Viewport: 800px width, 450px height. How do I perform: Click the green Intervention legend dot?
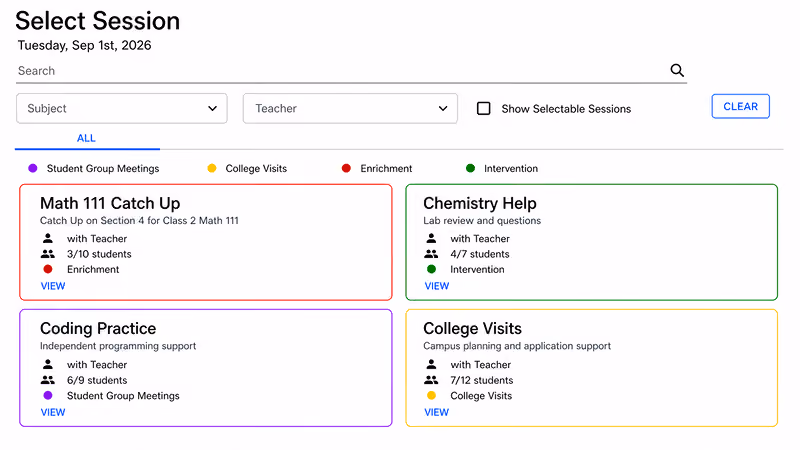click(x=470, y=168)
